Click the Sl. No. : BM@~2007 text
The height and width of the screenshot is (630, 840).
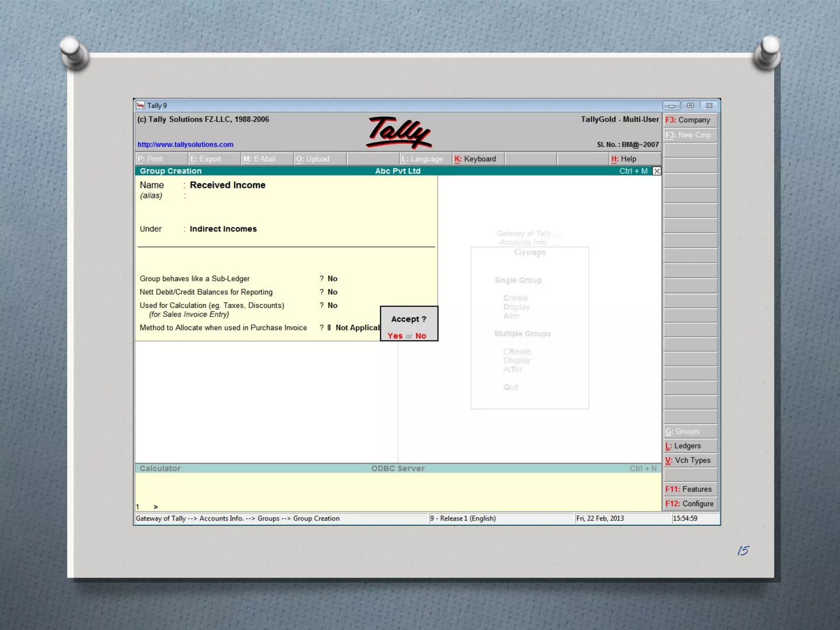click(x=628, y=144)
